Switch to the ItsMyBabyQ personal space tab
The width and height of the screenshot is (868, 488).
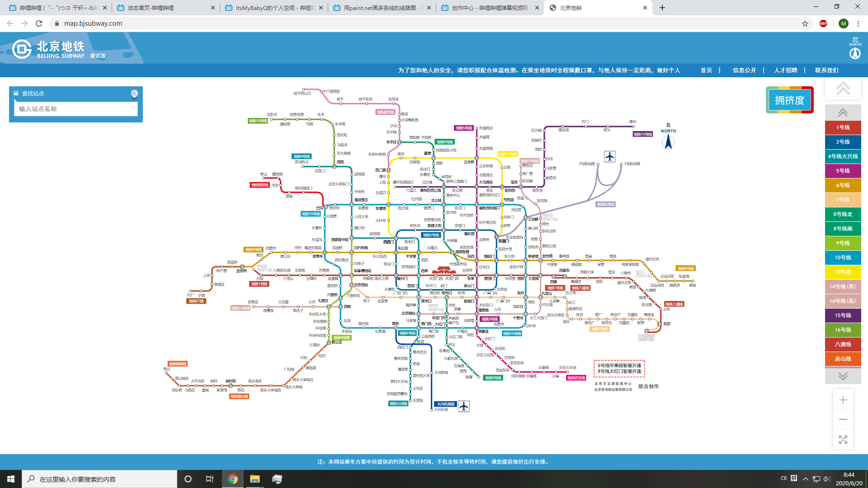274,8
